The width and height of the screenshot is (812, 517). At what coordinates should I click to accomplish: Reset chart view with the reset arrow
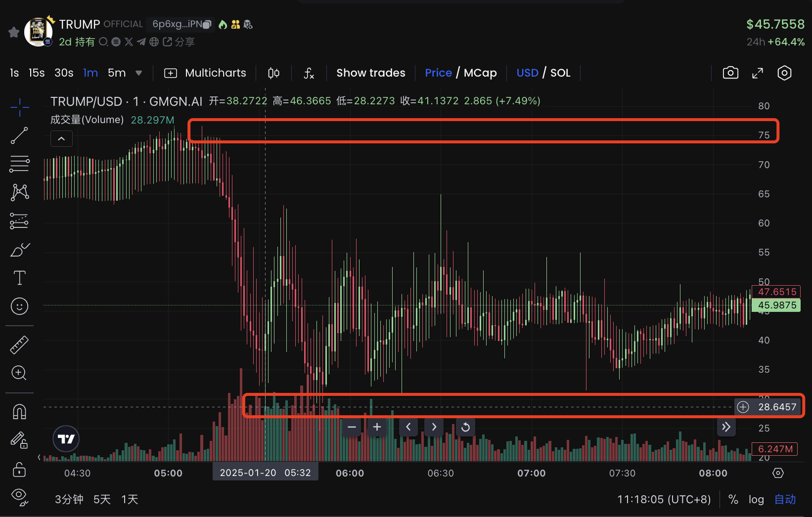click(x=465, y=427)
